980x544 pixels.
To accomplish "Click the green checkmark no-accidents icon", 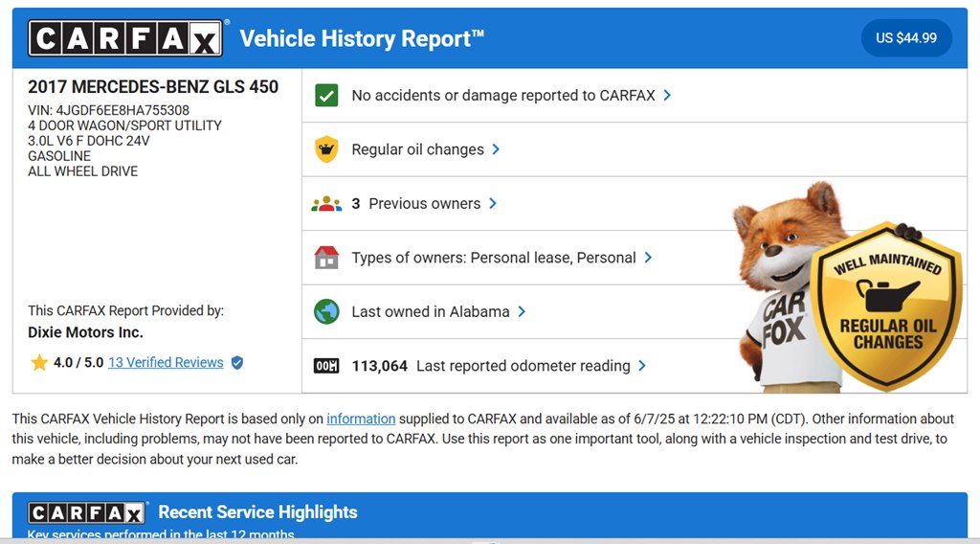I will (326, 96).
